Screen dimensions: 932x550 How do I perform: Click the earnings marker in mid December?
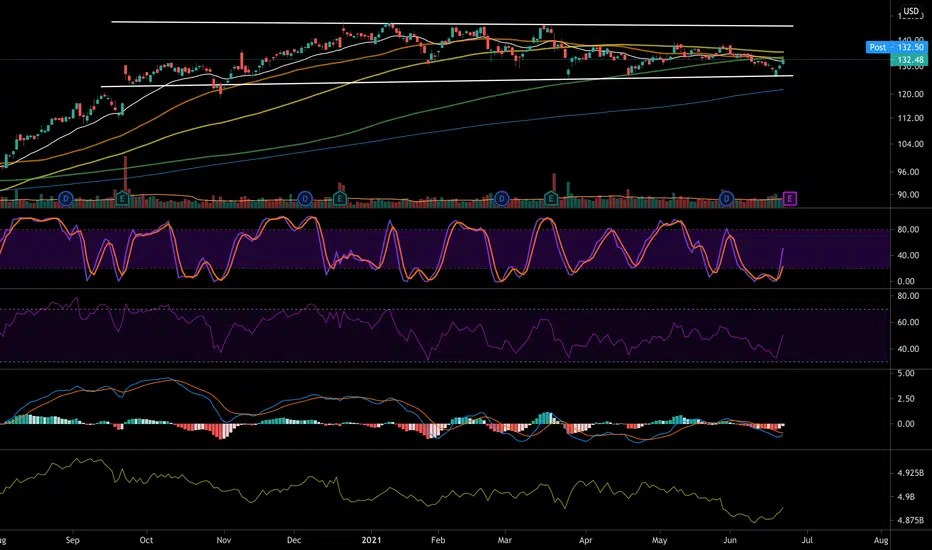tap(340, 198)
